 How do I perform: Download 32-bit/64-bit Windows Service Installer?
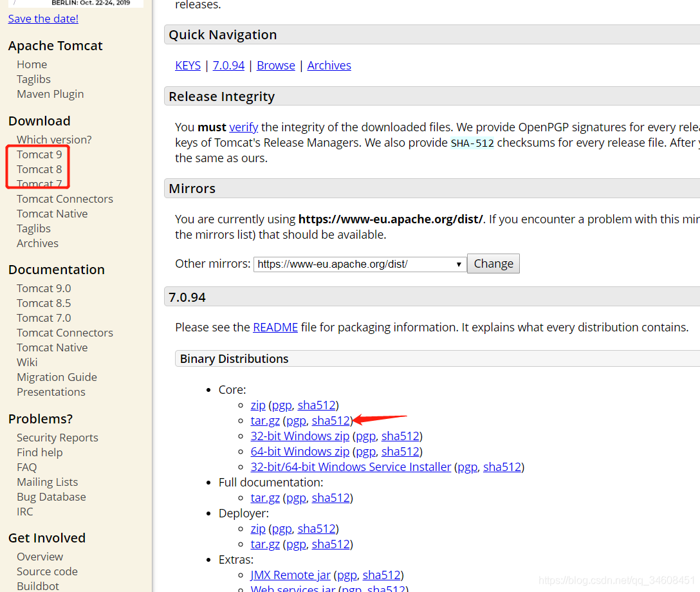tap(351, 467)
